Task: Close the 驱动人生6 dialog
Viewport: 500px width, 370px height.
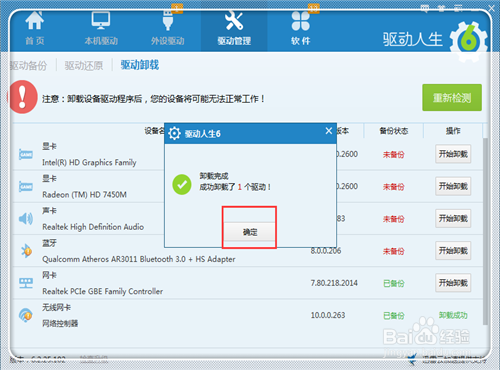Action: pyautogui.click(x=329, y=131)
